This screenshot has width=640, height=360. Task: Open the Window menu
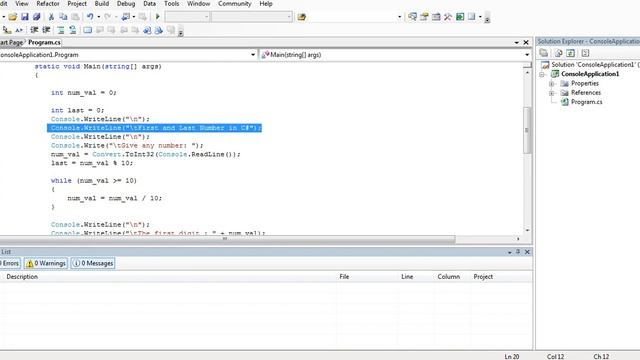point(198,4)
